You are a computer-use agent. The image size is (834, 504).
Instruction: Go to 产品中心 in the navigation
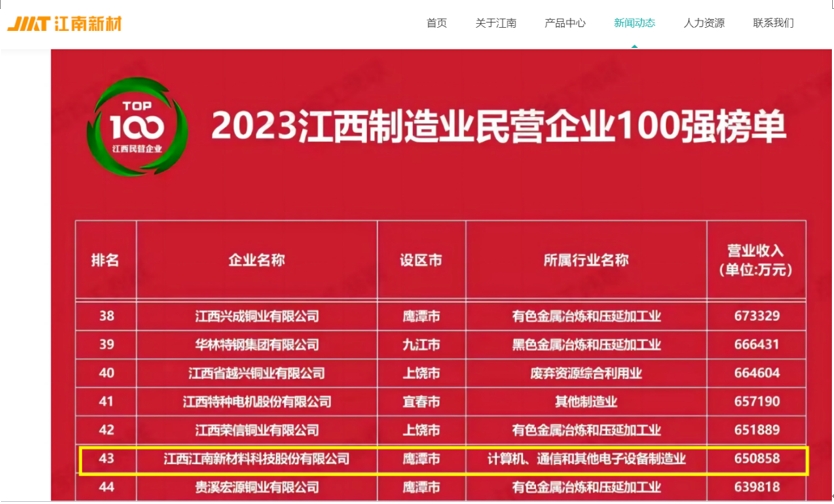(565, 23)
